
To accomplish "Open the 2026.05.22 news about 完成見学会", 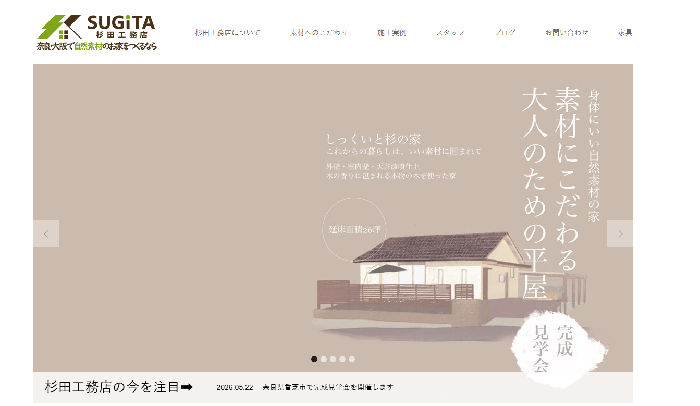I will click(305, 387).
